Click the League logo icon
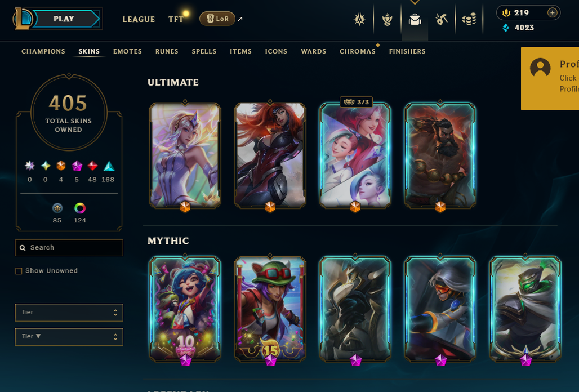The image size is (579, 392). coord(23,19)
